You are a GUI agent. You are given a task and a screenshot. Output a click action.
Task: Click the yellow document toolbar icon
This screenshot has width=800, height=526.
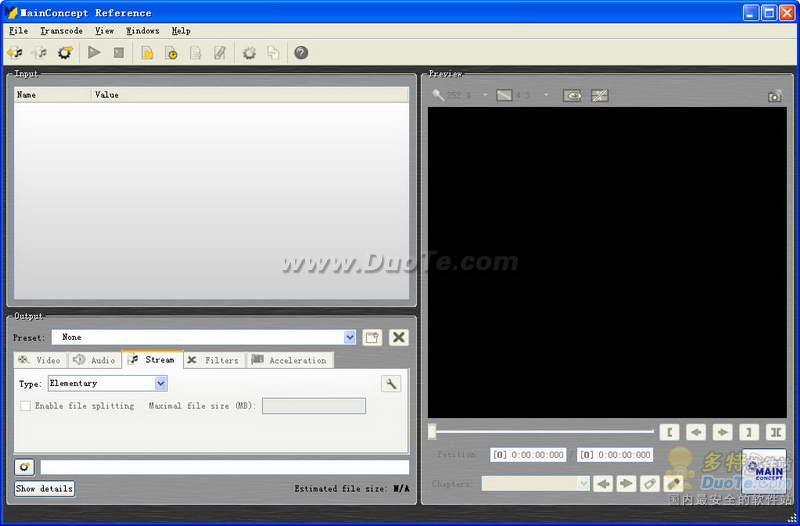click(x=147, y=53)
